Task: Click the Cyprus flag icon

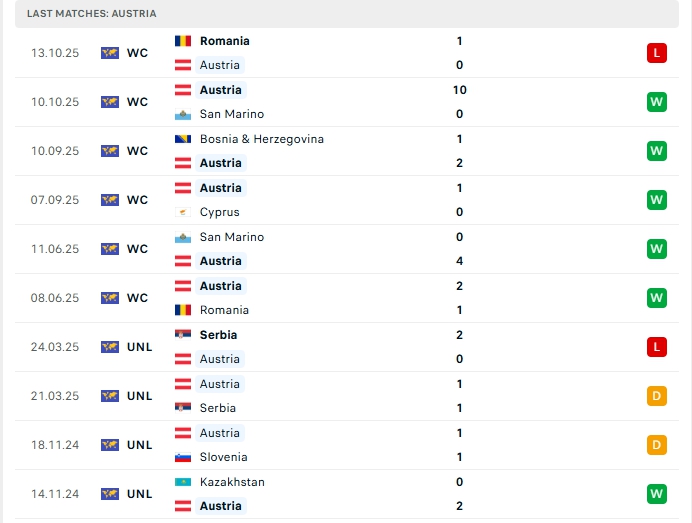Action: (183, 212)
